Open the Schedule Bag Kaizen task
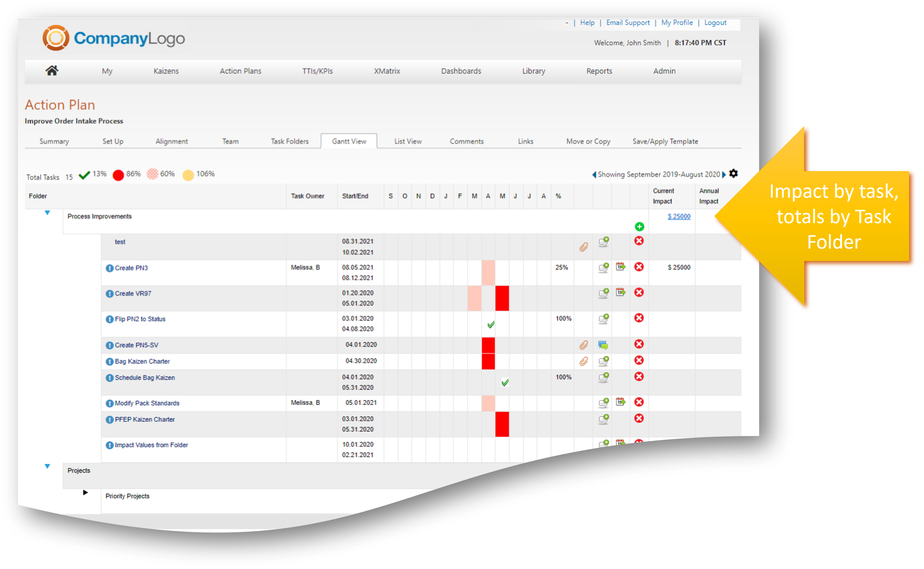Viewport: 924px width, 569px height. click(x=145, y=377)
